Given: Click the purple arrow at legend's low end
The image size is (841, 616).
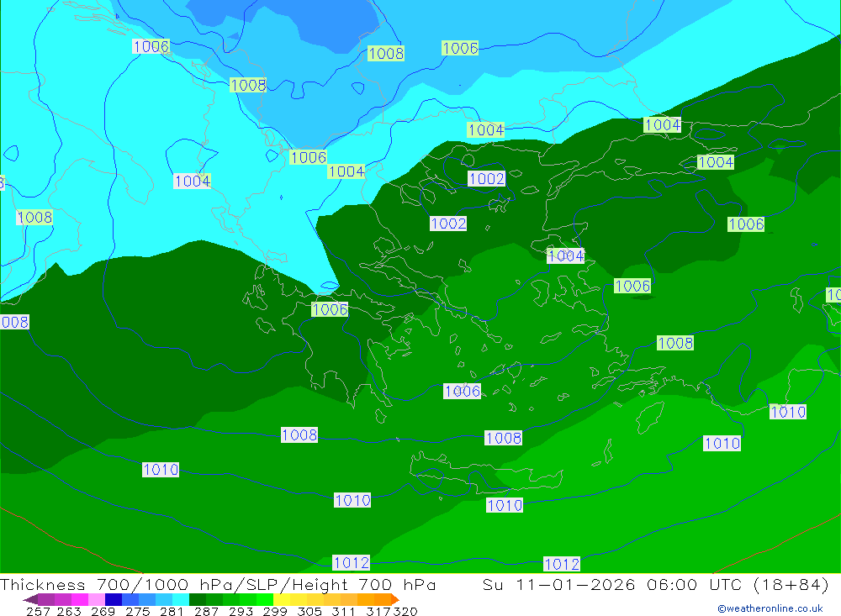Looking at the screenshot, I should [x=30, y=599].
